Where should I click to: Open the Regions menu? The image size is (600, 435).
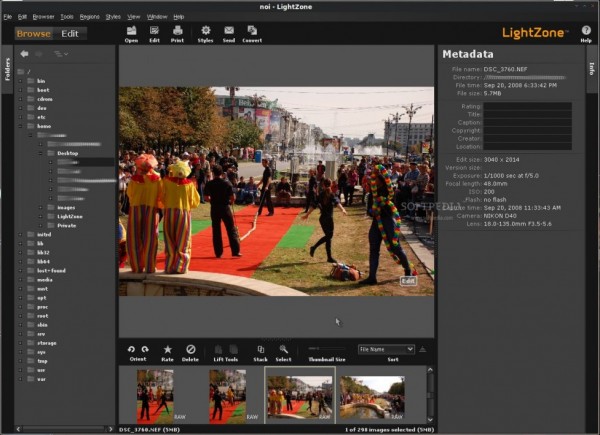click(89, 17)
